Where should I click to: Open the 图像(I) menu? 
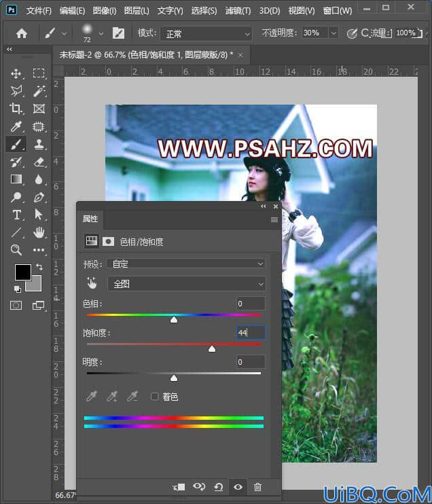coord(105,11)
